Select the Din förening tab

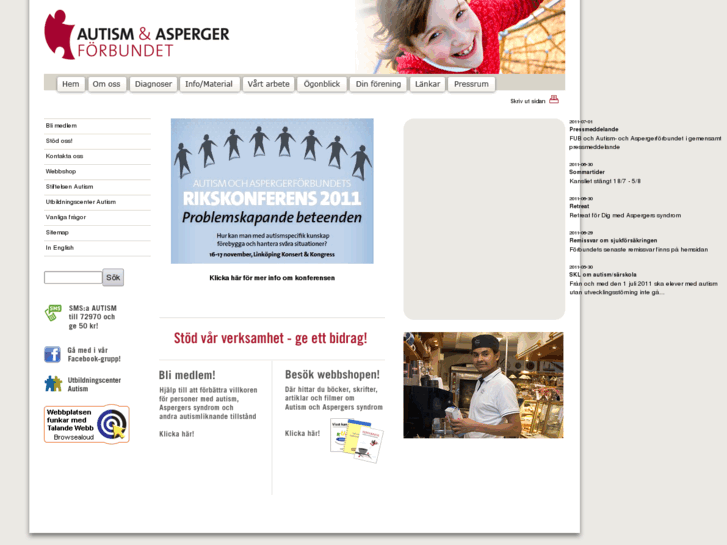pos(378,84)
